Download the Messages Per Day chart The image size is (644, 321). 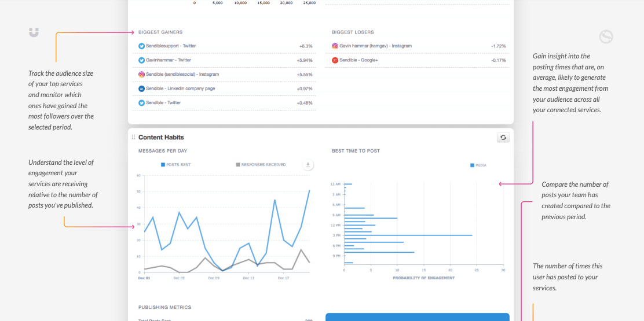point(308,165)
